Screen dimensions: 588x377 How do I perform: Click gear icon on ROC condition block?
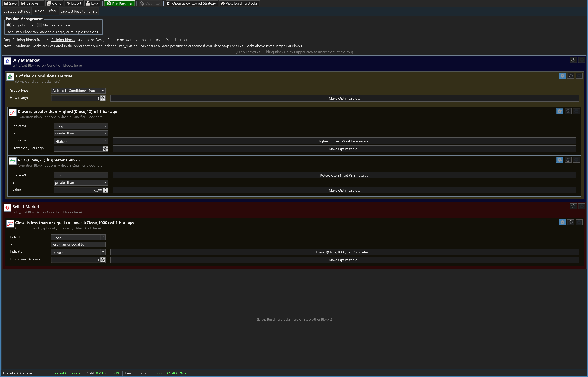[560, 160]
